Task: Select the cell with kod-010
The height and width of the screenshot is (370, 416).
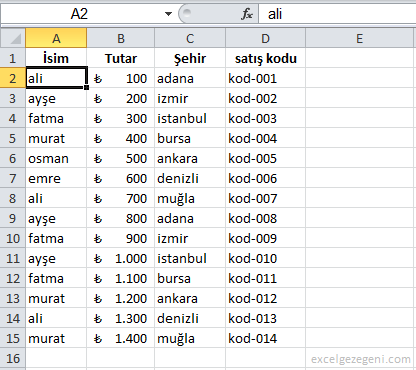Action: [x=265, y=258]
